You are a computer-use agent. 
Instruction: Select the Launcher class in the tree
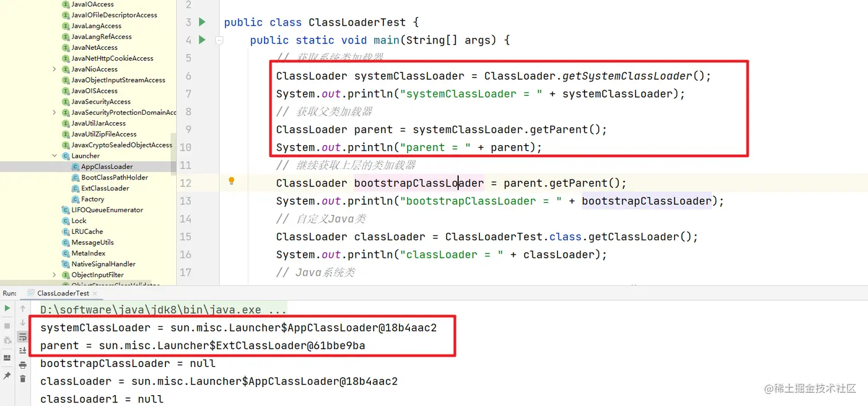[86, 156]
